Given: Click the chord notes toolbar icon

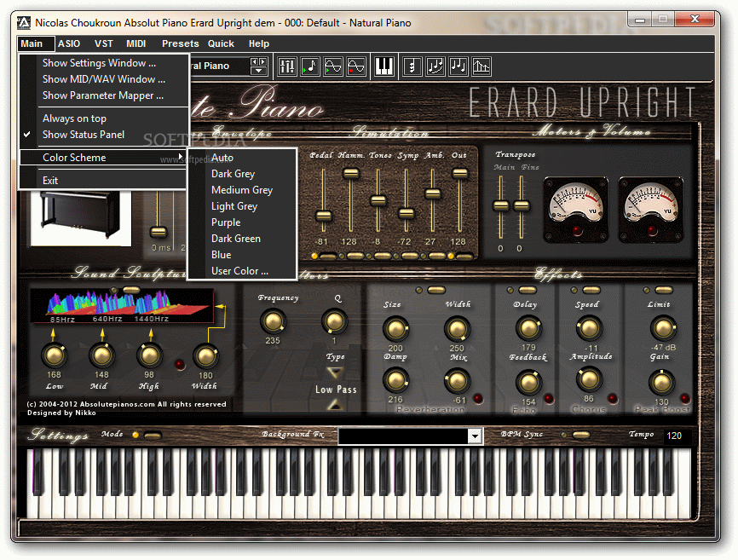Looking at the screenshot, I should (412, 66).
